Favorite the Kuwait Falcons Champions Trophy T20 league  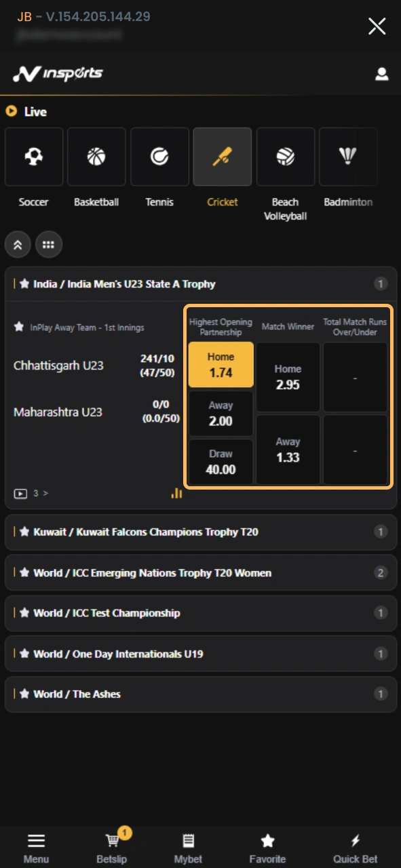coord(27,532)
